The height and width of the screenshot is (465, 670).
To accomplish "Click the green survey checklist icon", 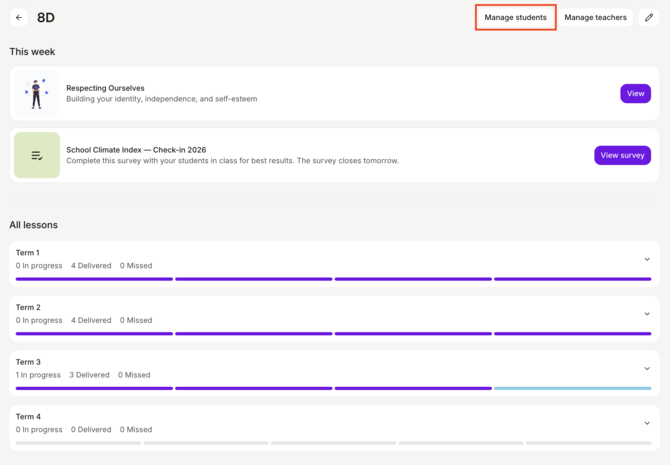I will click(37, 155).
